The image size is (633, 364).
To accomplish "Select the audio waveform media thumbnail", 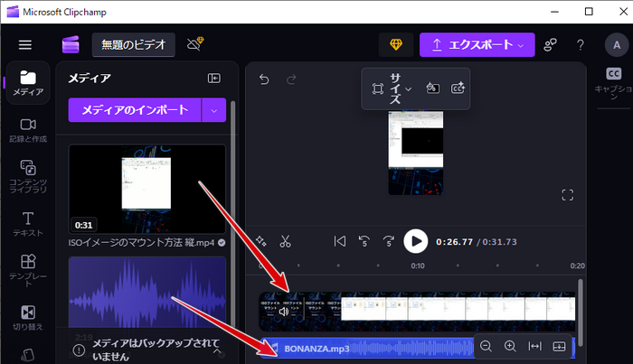I will click(146, 298).
